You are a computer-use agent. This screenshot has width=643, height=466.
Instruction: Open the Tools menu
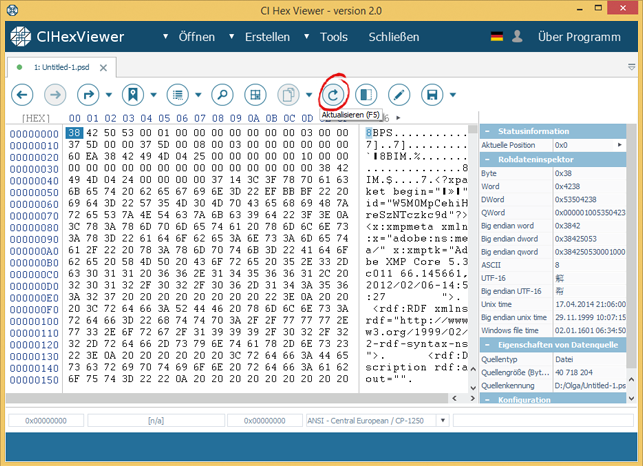[334, 37]
